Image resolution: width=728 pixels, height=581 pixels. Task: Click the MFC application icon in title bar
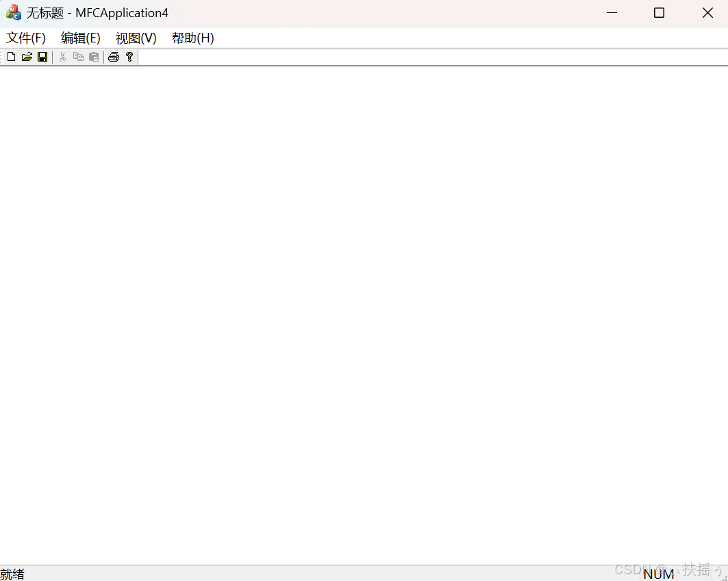click(x=14, y=12)
